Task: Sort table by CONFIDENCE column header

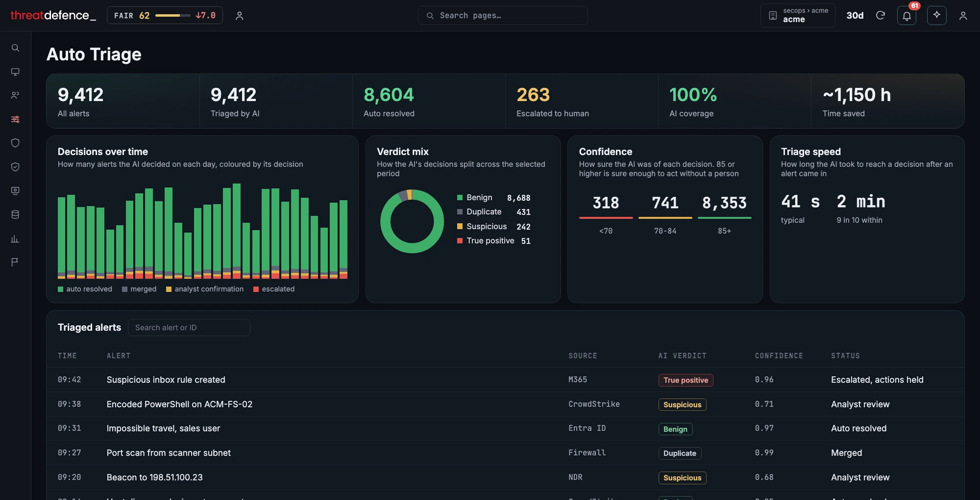Action: (x=779, y=356)
